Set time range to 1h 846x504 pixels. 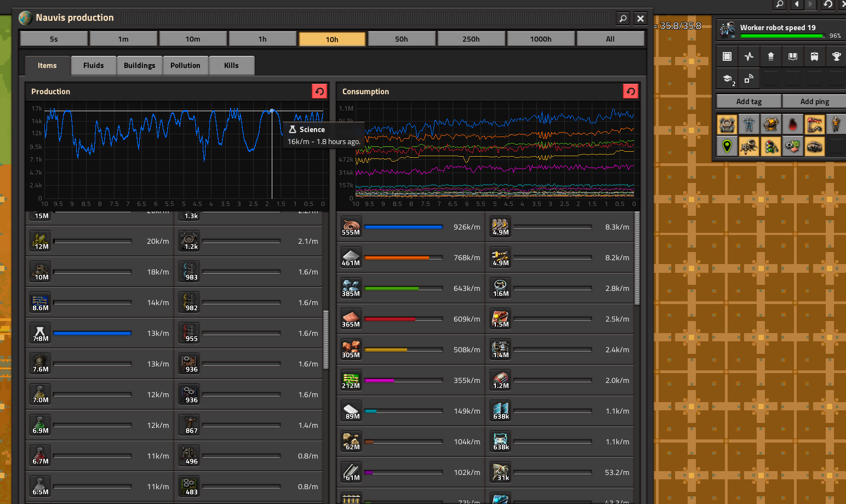pyautogui.click(x=262, y=39)
